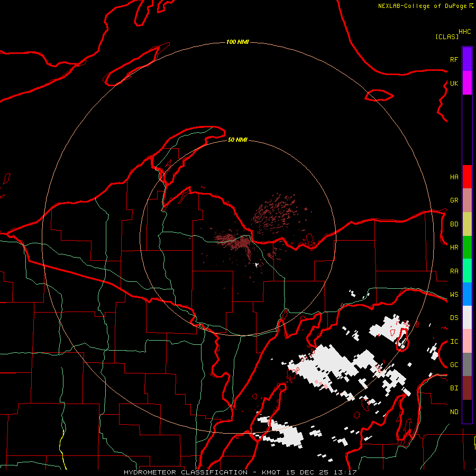
Task: Click the BI legend label
Action: point(454,388)
